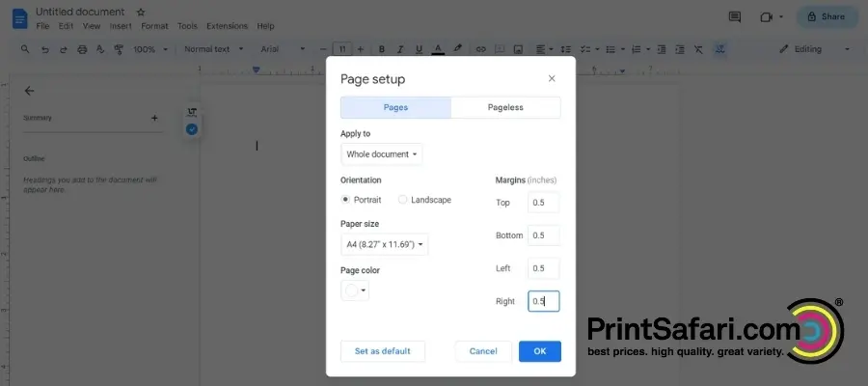Open the Edit menu
868x386 pixels.
coord(66,26)
